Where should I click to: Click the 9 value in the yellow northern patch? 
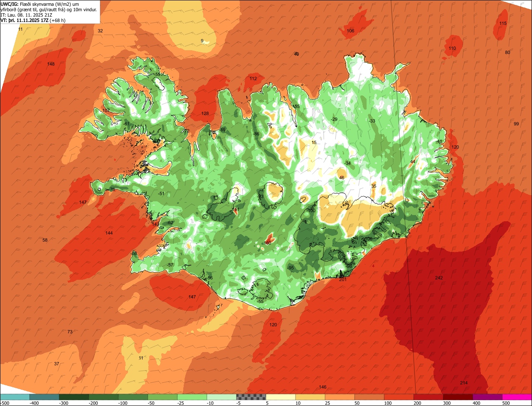[202, 41]
